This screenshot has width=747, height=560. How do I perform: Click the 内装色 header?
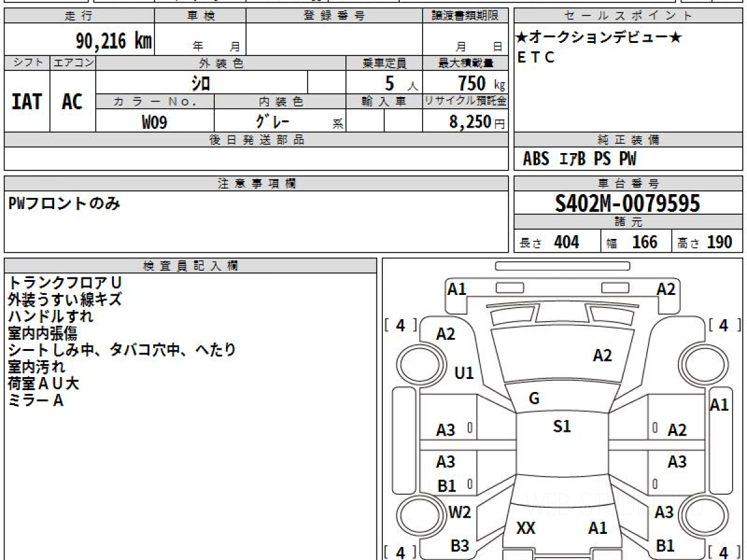(280, 101)
